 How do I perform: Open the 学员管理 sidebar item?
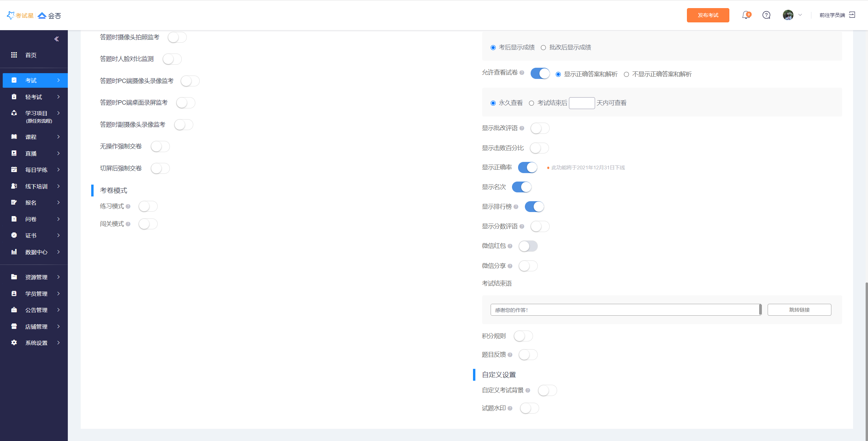[x=36, y=294]
